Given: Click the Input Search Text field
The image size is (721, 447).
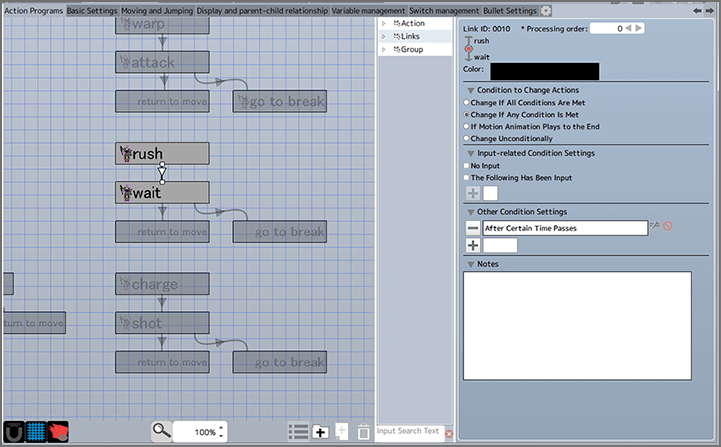Looking at the screenshot, I should coord(410,431).
